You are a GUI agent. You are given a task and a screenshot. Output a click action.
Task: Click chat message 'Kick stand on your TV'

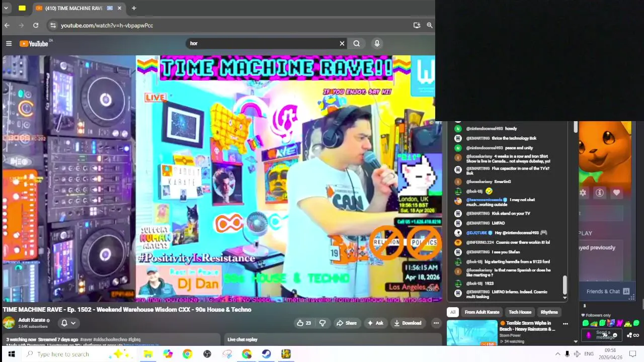(x=511, y=213)
